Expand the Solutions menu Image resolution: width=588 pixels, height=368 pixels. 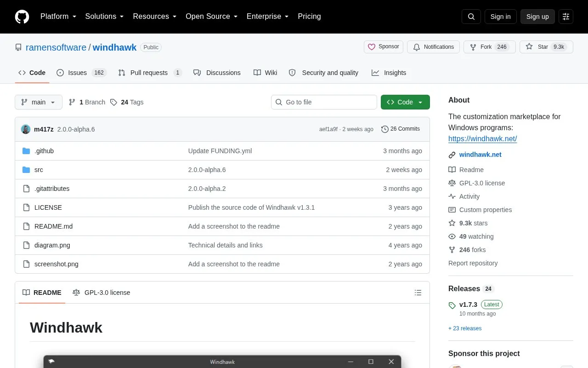coord(104,17)
